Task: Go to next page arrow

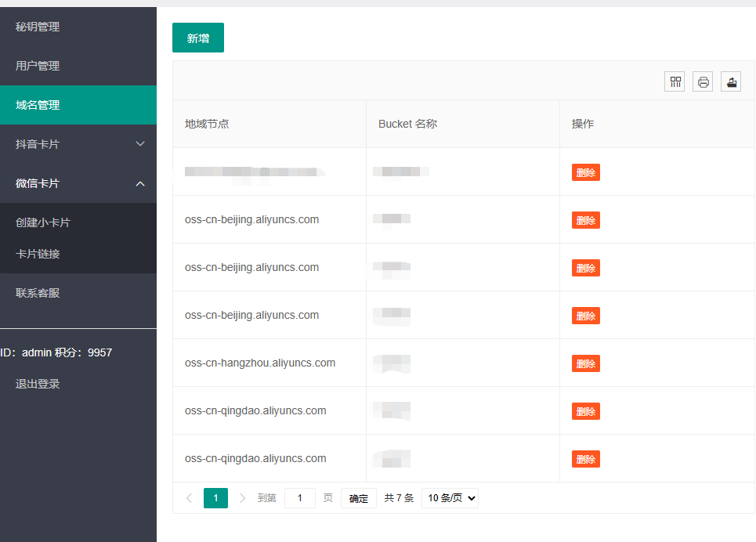Action: click(242, 498)
